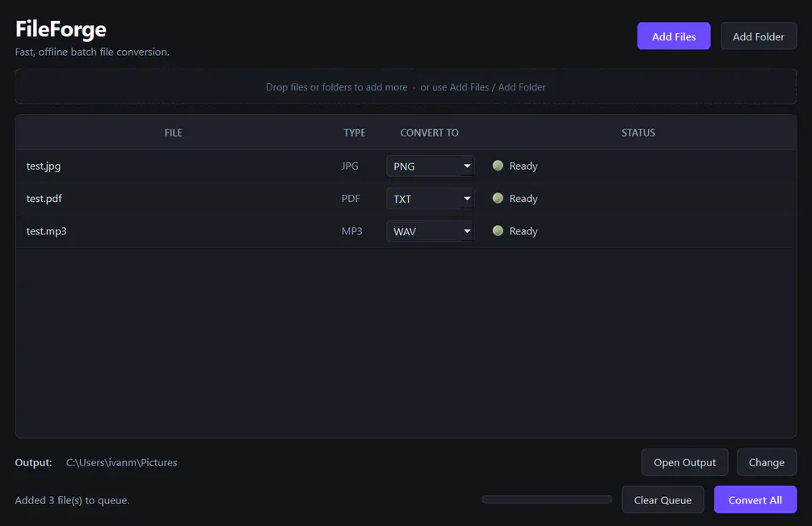Change the output folder
The width and height of the screenshot is (812, 526).
[x=767, y=462]
